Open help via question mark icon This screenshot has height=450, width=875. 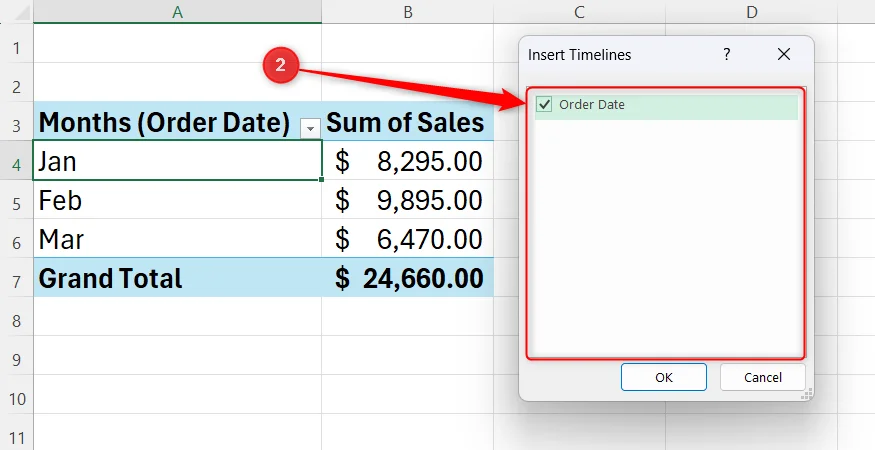[x=727, y=54]
